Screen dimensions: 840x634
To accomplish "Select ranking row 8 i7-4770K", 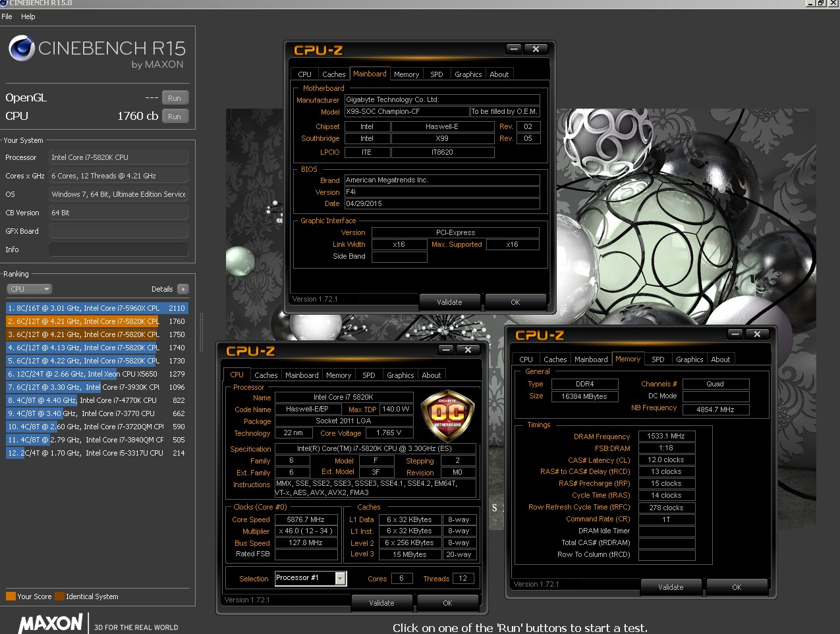I will tap(97, 400).
